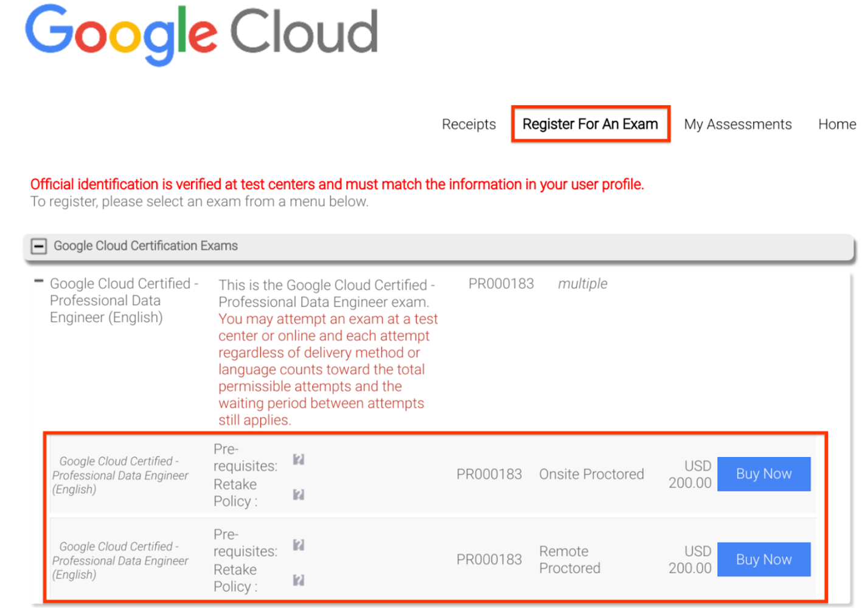The width and height of the screenshot is (868, 608).
Task: Open Pre-requisites help icon in Remote Proctored row
Action: [298, 545]
